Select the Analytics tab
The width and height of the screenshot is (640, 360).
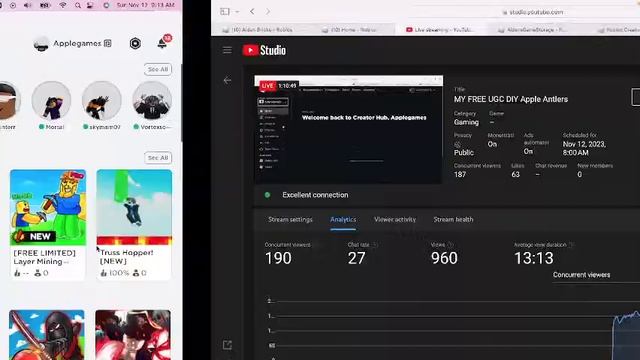click(x=343, y=220)
